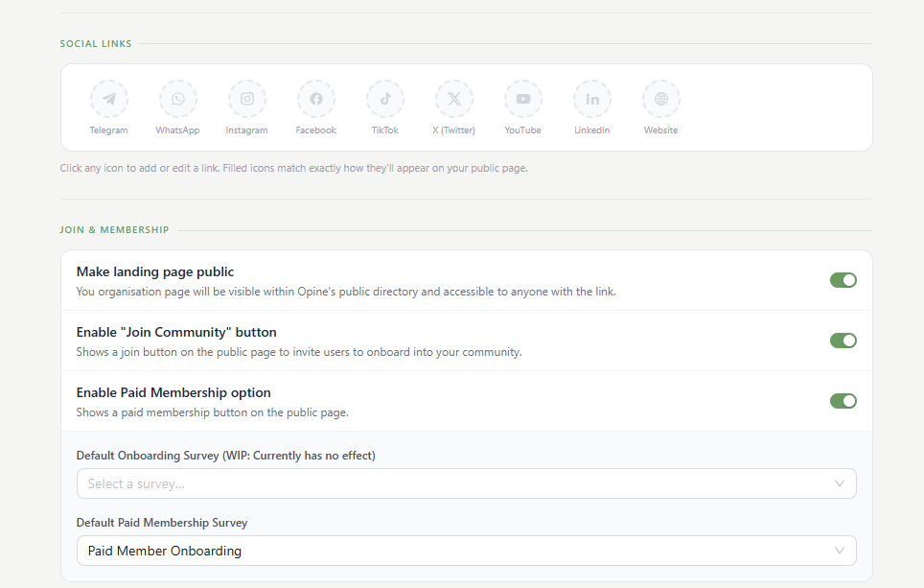924x588 pixels.
Task: Add an X (Twitter) link
Action: coord(454,99)
